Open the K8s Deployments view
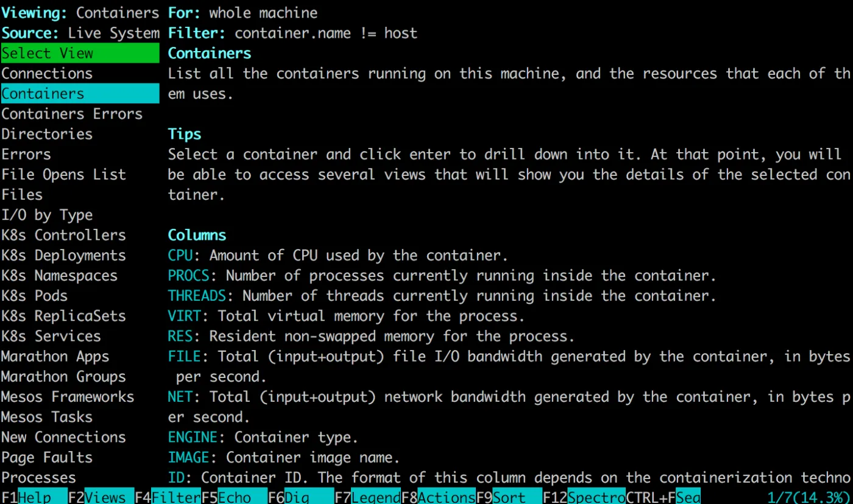 (63, 255)
